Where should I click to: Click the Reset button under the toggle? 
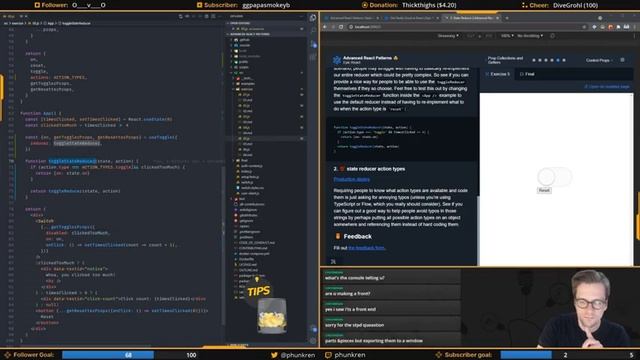[544, 191]
